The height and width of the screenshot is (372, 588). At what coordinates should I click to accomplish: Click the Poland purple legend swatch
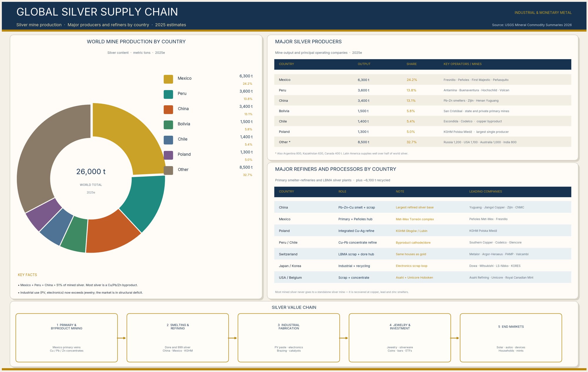click(168, 155)
